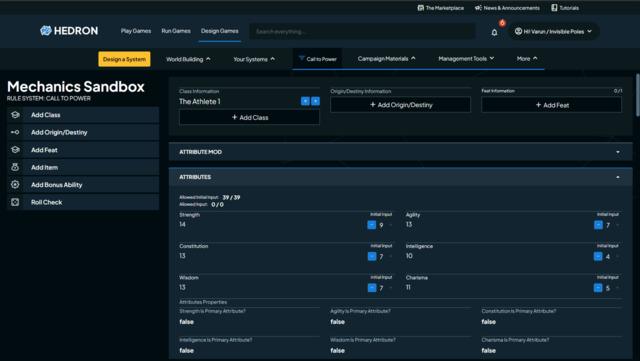This screenshot has height=361, width=640.
Task: Click the page vertical scrollbar
Action: (638, 95)
